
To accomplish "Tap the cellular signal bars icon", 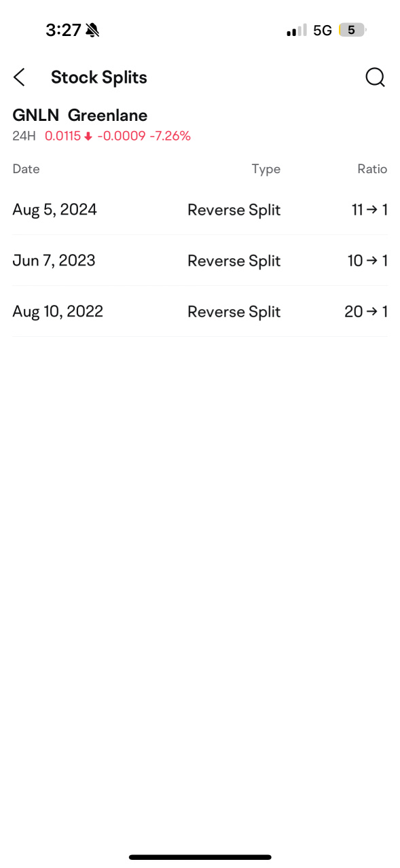I will coord(297,31).
